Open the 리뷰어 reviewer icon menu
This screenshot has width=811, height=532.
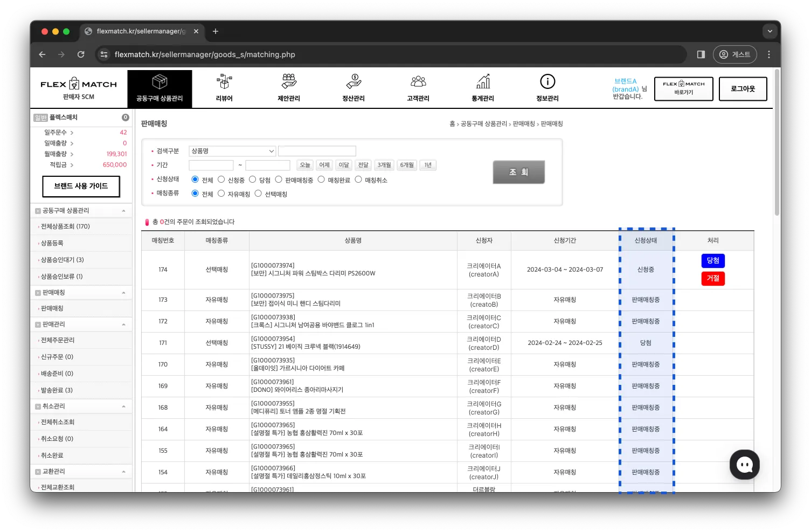(224, 82)
